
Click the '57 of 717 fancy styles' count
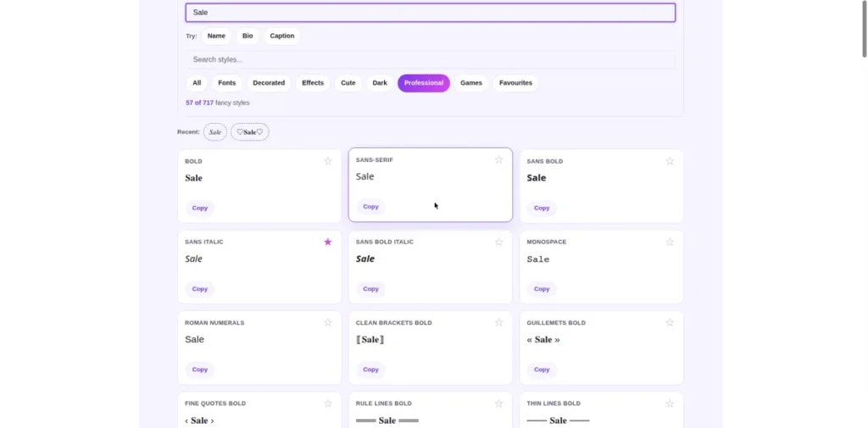coord(218,103)
